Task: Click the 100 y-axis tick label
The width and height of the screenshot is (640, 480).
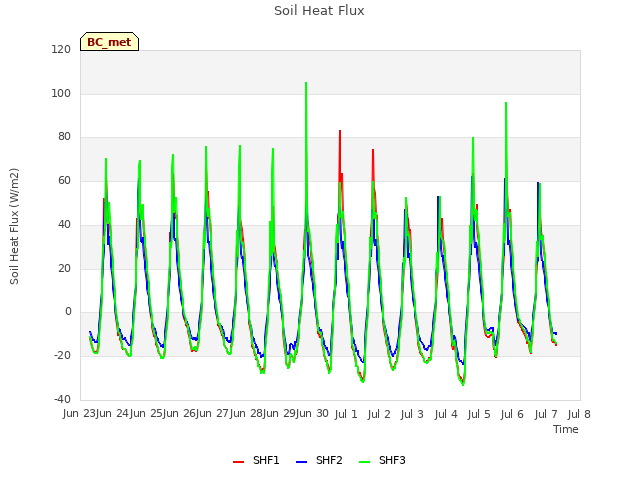Action: 61,93
